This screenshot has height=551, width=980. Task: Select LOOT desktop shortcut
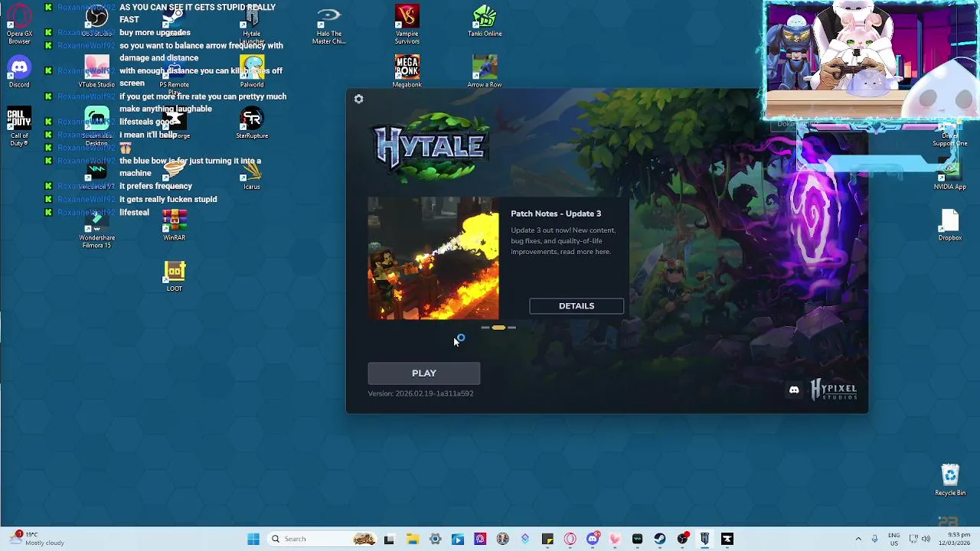click(x=175, y=275)
